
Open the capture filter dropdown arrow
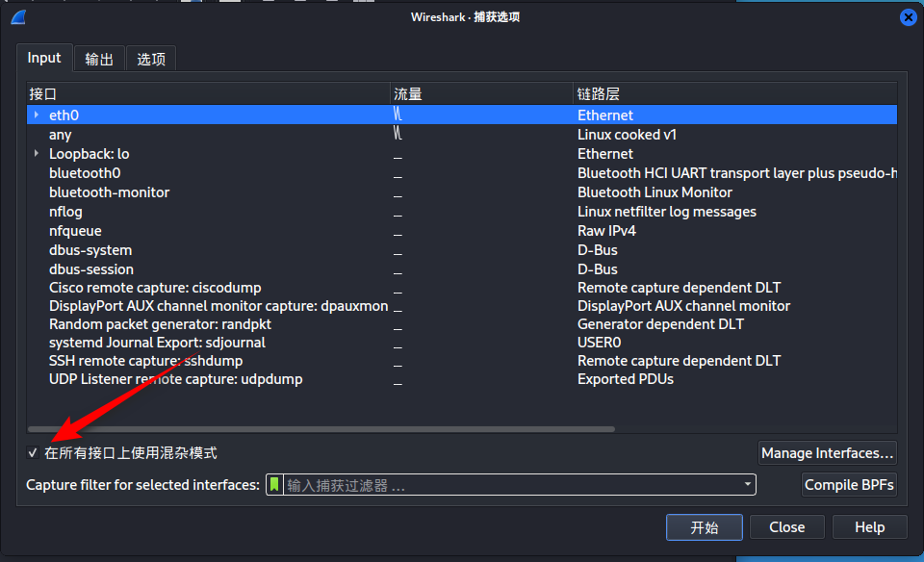747,484
